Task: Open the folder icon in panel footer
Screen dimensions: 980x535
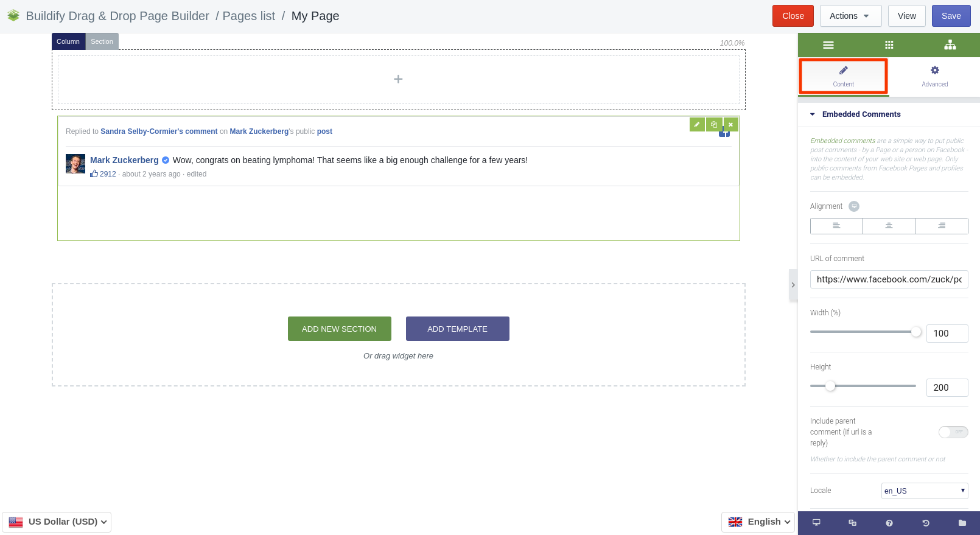Action: coord(962,523)
